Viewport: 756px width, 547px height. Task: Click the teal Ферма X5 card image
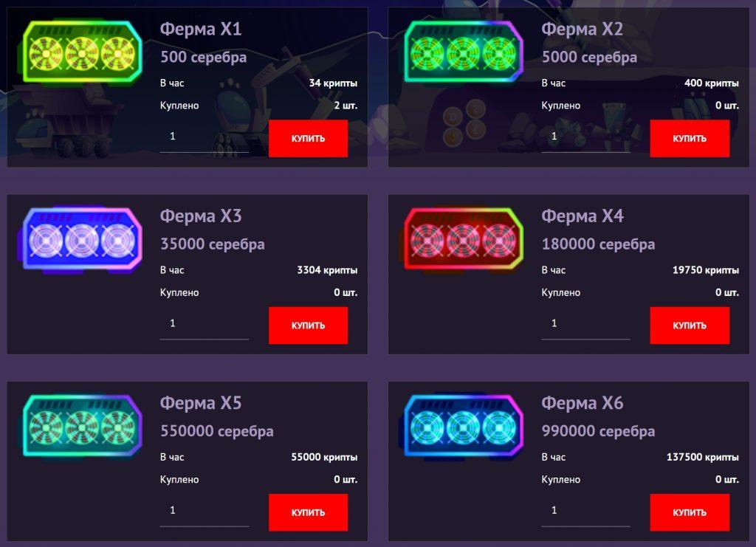coord(83,426)
